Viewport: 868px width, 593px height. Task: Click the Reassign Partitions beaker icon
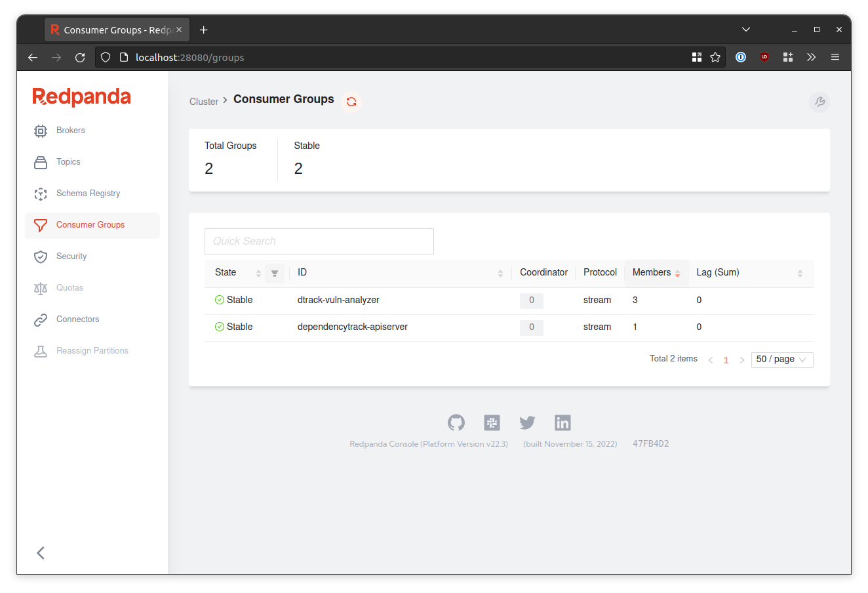pos(41,352)
